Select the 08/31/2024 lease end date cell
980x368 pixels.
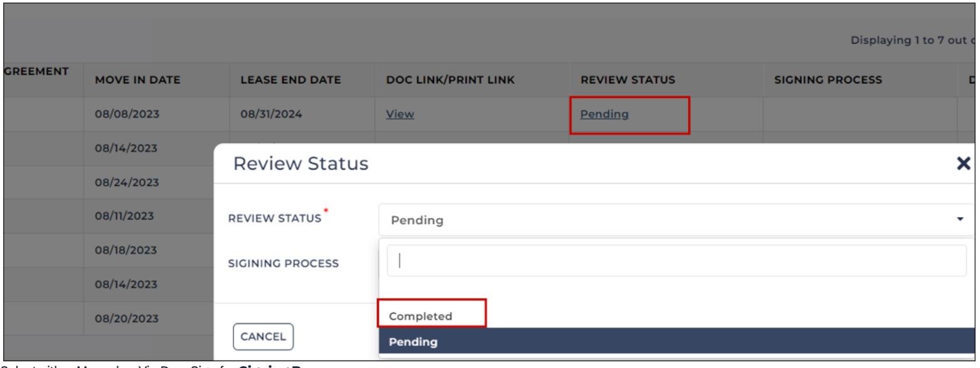(x=273, y=114)
